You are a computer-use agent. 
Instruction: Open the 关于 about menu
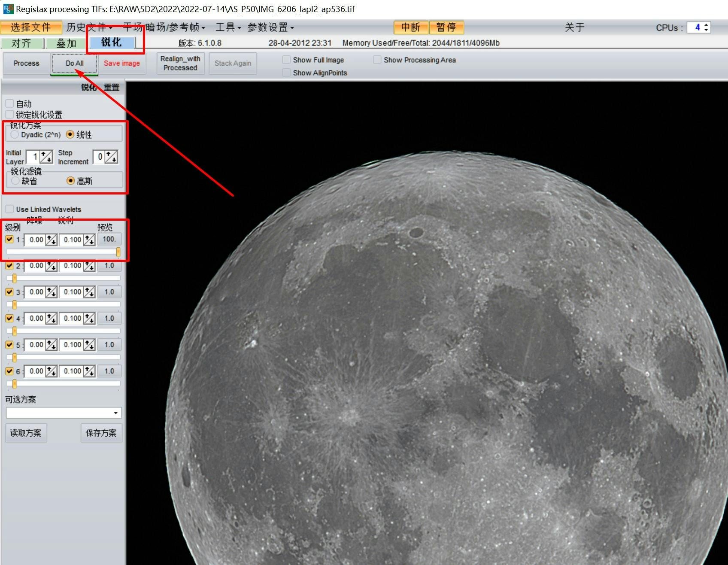tap(574, 27)
